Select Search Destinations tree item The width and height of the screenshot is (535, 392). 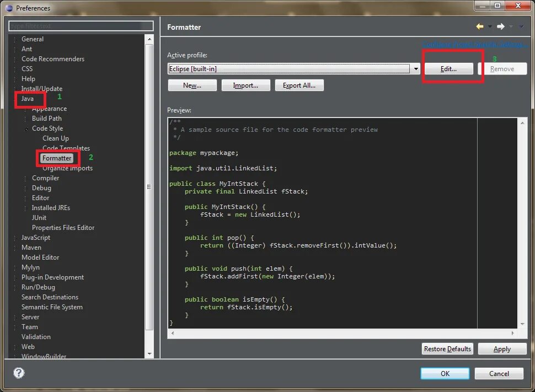(x=50, y=297)
